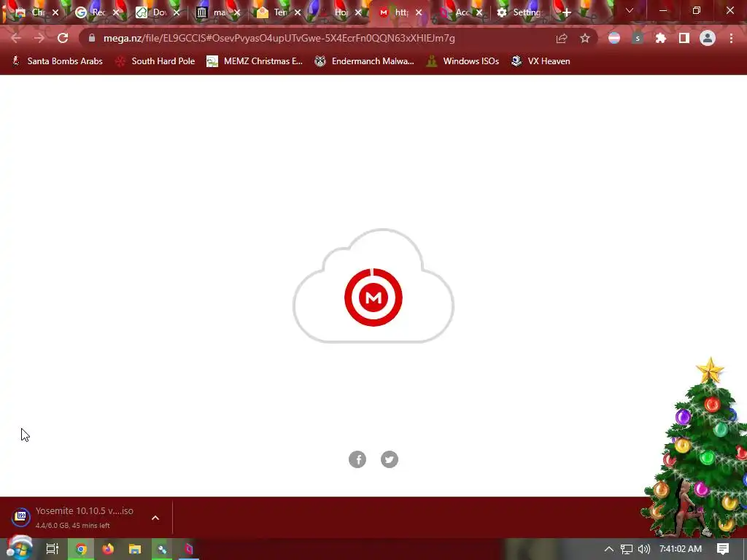This screenshot has height=560, width=747.
Task: View site info via lock icon
Action: click(92, 38)
